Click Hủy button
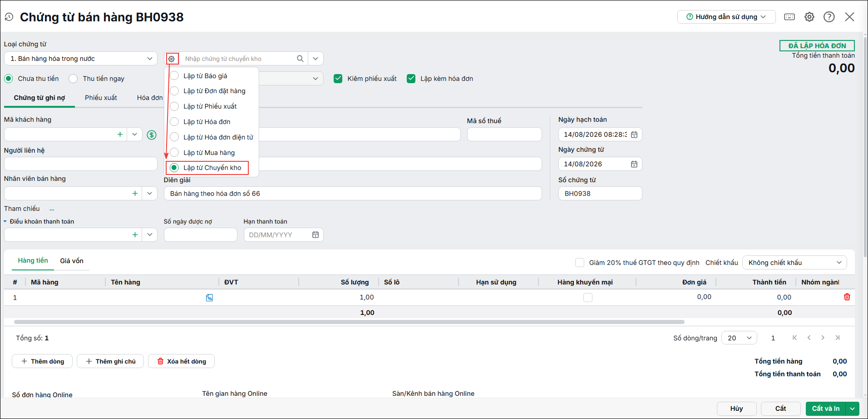 [736, 409]
